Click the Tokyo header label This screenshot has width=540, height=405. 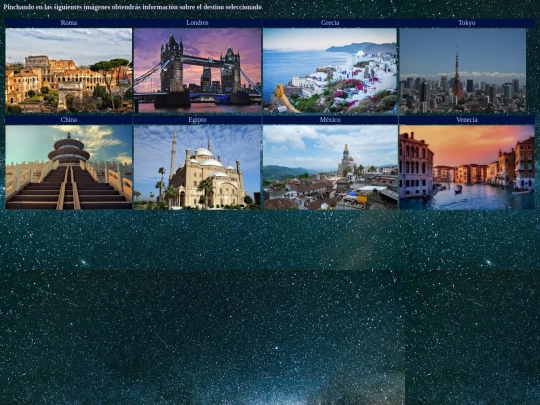point(467,23)
